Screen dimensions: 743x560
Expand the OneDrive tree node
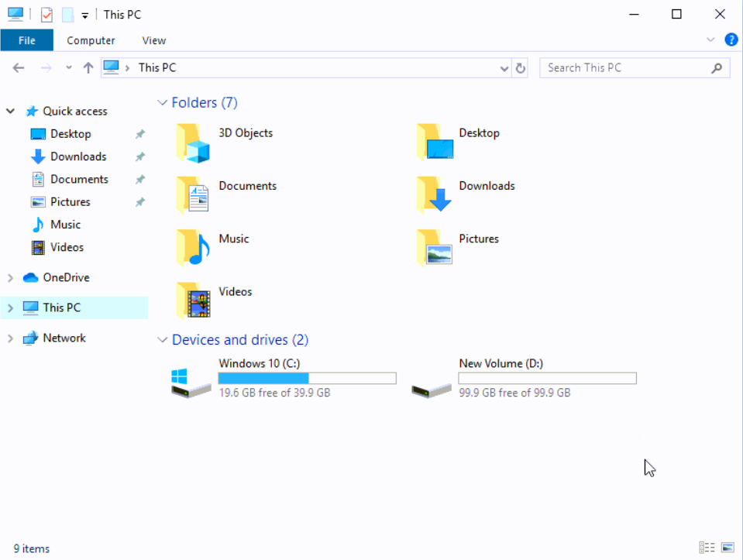tap(10, 278)
